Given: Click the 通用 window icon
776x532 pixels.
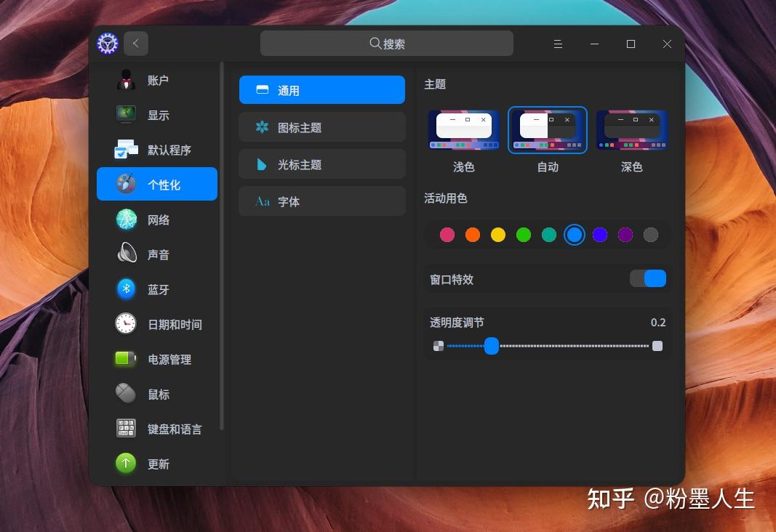Looking at the screenshot, I should (x=263, y=89).
